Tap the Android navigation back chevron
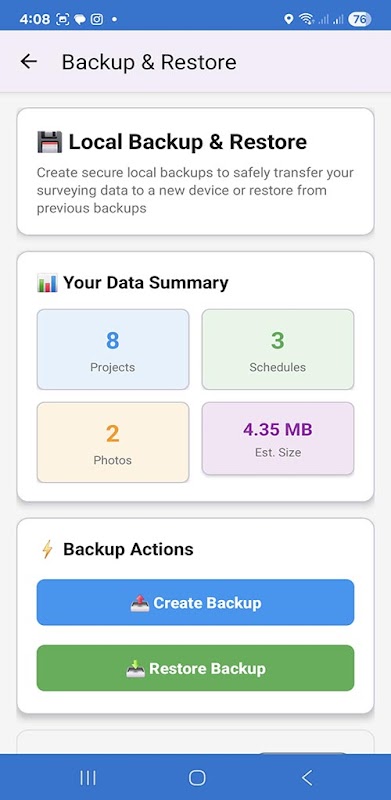 pos(306,778)
